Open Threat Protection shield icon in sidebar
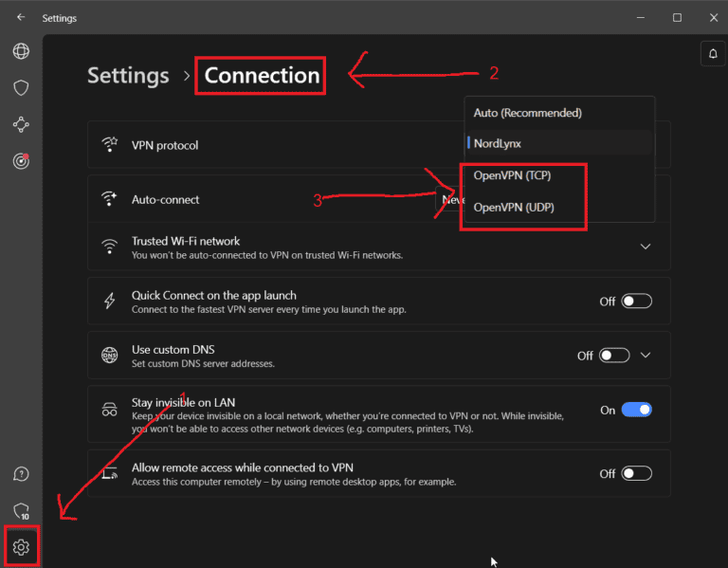 pyautogui.click(x=21, y=88)
